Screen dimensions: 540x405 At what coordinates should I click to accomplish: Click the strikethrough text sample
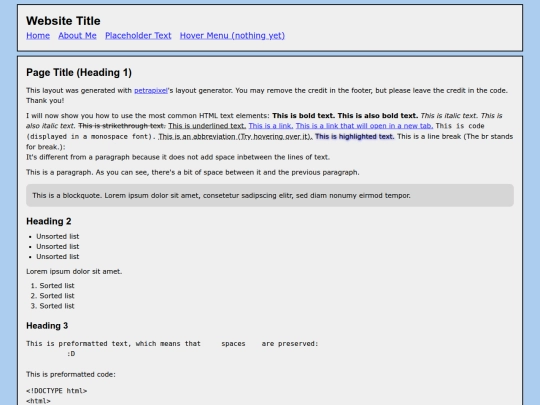(122, 126)
